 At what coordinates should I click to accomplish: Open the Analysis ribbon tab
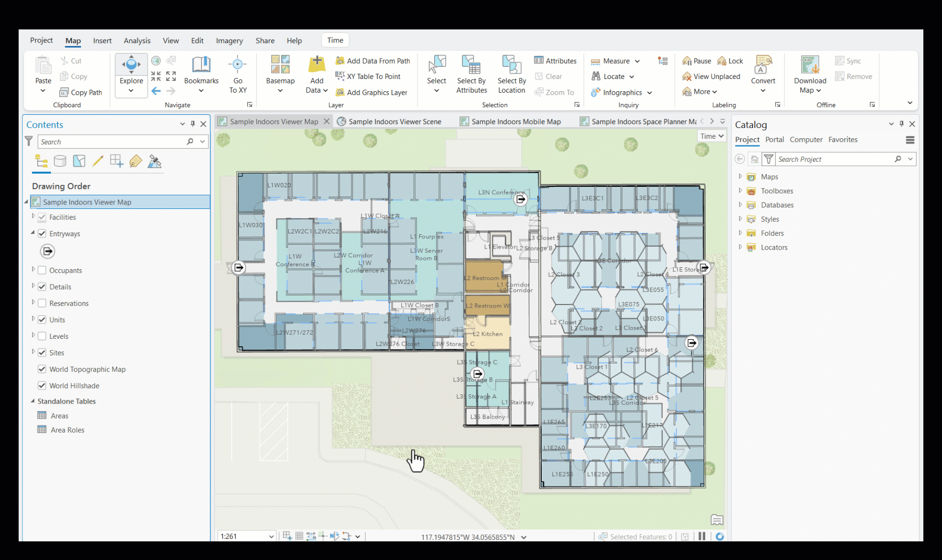point(137,41)
